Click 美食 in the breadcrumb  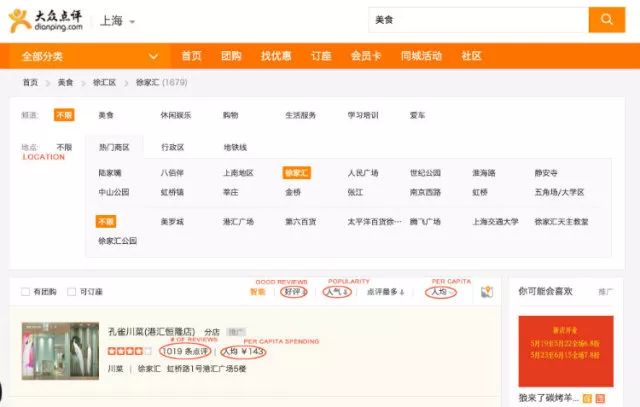click(x=65, y=82)
